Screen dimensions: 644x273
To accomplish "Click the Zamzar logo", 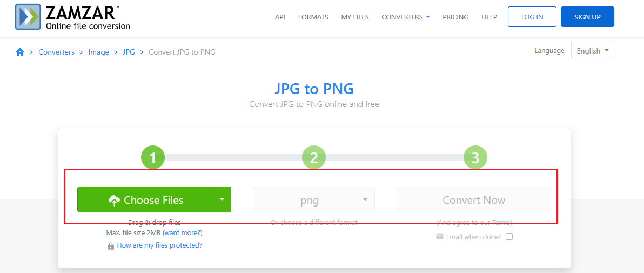I will pos(73,17).
